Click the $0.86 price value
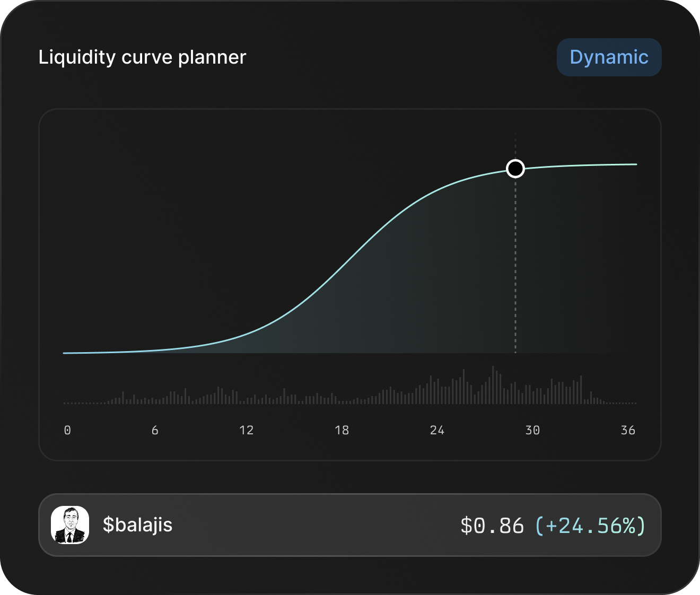Viewport: 700px width, 595px height. click(492, 526)
